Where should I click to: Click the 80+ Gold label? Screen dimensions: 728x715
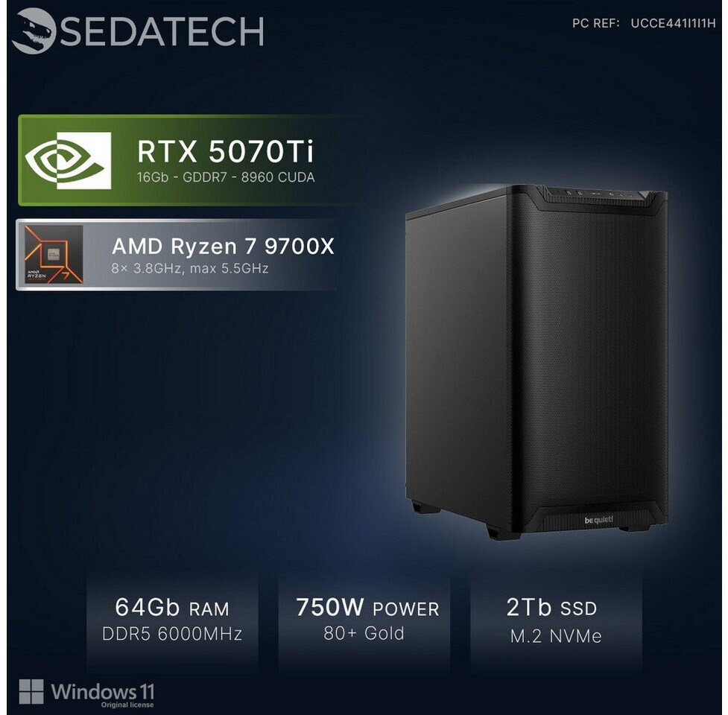coord(364,633)
